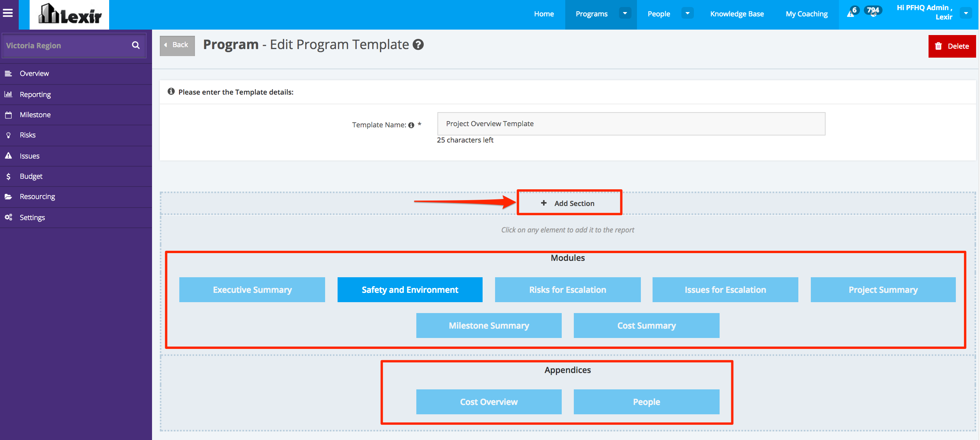
Task: Click the hamburger menu icon
Action: (8, 13)
